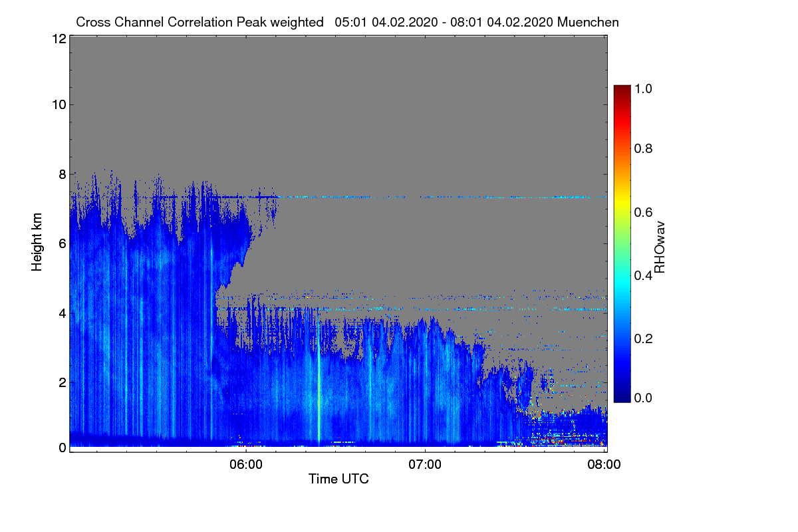Screen dimensions: 798x532
Task: Click the 'RHOwav' colorbar label
Action: click(x=660, y=247)
